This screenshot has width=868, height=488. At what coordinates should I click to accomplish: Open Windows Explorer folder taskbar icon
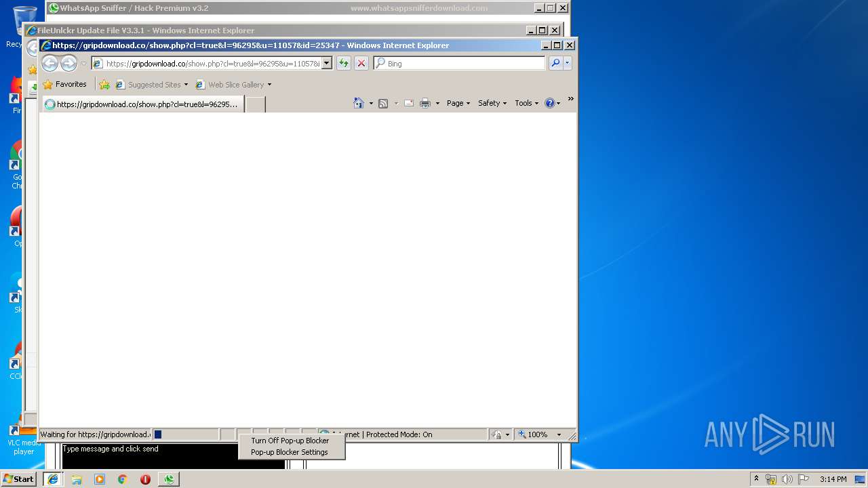[77, 479]
